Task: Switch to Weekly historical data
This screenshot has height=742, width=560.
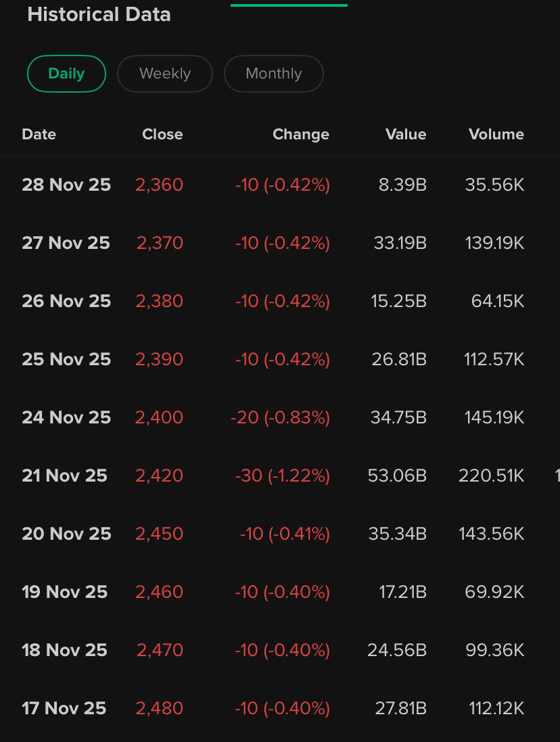Action: point(165,74)
